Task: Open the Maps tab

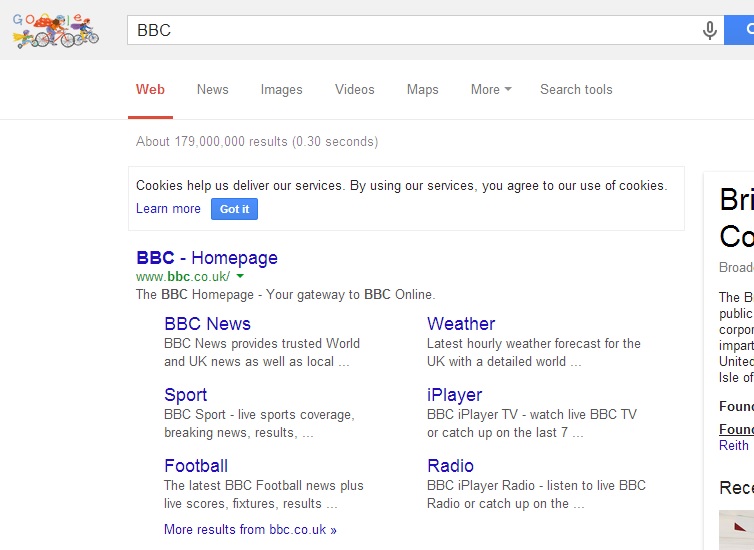Action: pos(423,89)
